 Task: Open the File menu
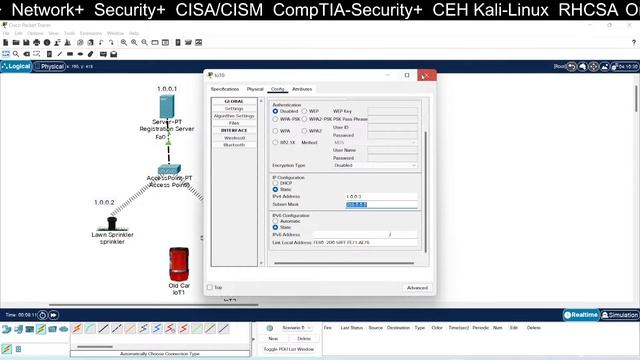pos(6,33)
